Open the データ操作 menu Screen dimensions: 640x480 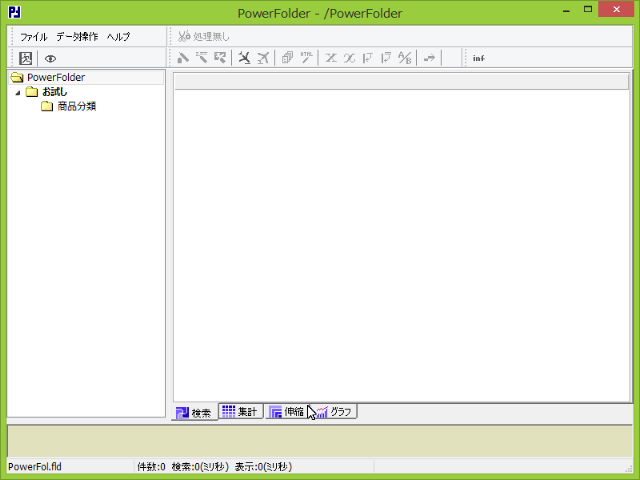coord(77,37)
